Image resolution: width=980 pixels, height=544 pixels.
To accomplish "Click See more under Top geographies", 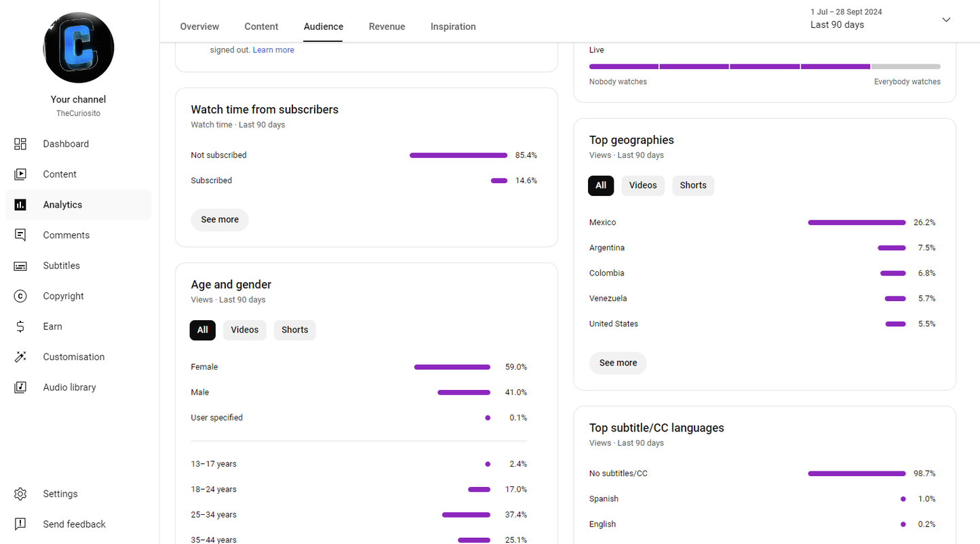I will (618, 364).
